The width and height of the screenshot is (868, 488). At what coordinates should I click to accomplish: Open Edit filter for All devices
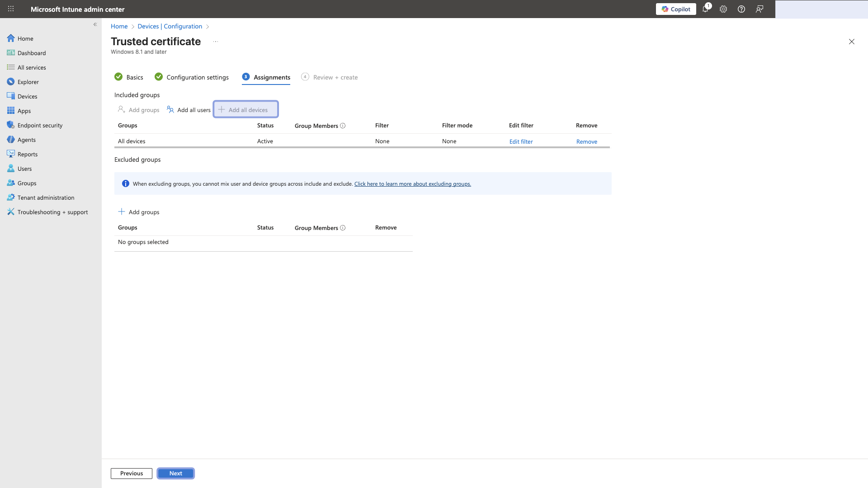click(x=521, y=141)
